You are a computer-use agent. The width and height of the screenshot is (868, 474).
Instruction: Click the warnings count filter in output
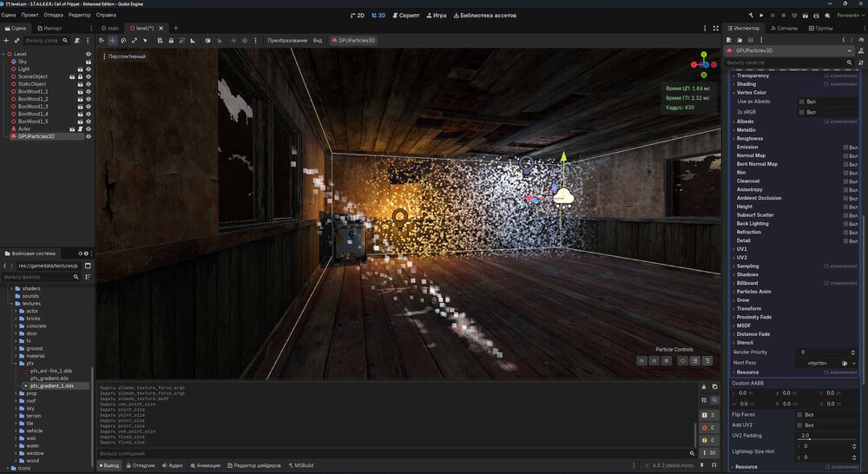tap(708, 440)
